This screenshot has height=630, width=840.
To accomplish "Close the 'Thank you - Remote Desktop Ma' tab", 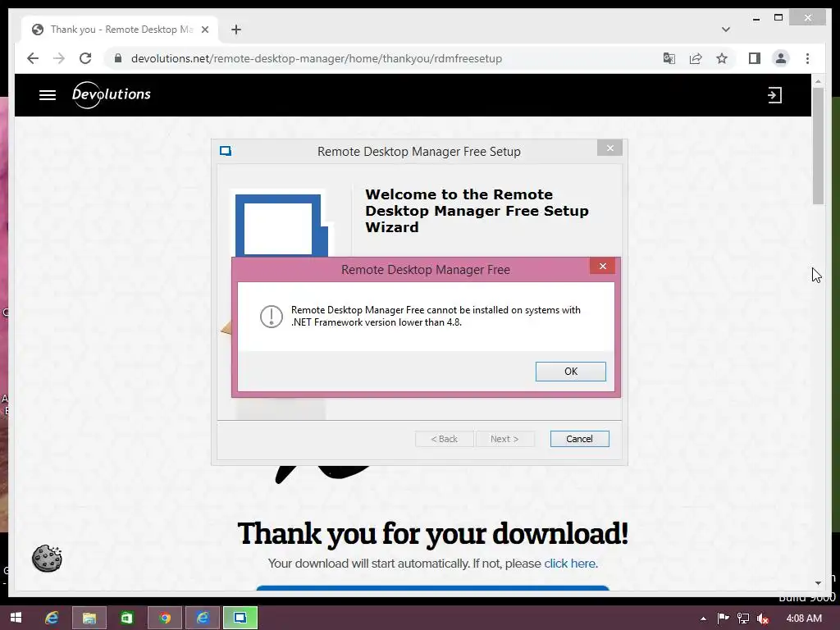I will (204, 30).
